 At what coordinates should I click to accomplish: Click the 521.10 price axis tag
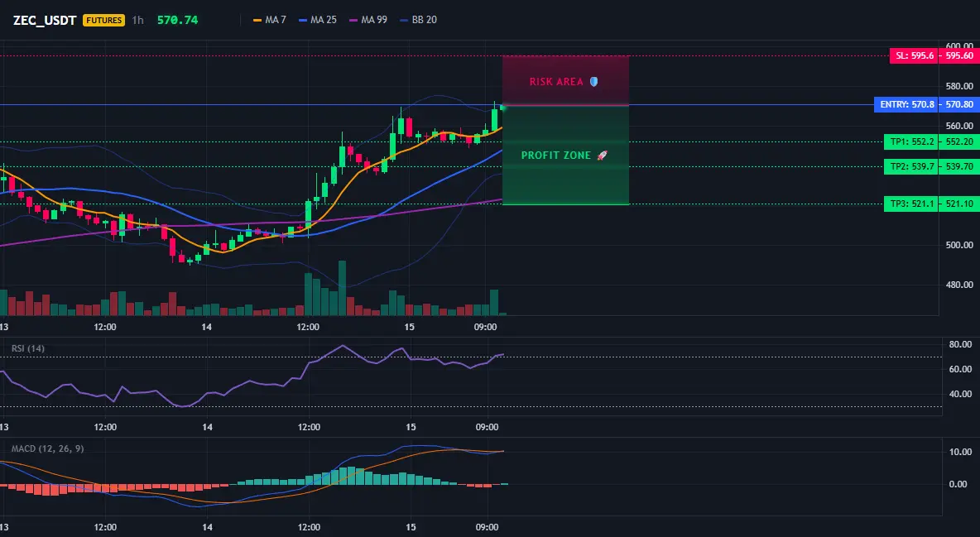tap(959, 204)
